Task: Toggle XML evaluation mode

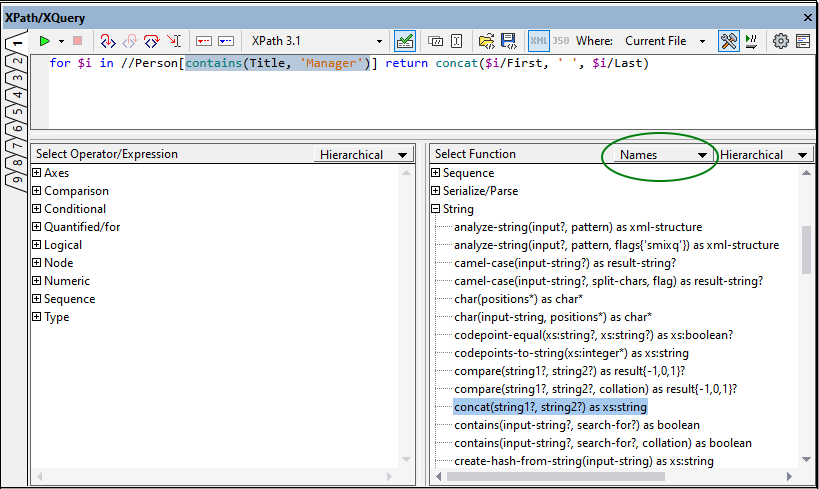Action: [539, 41]
